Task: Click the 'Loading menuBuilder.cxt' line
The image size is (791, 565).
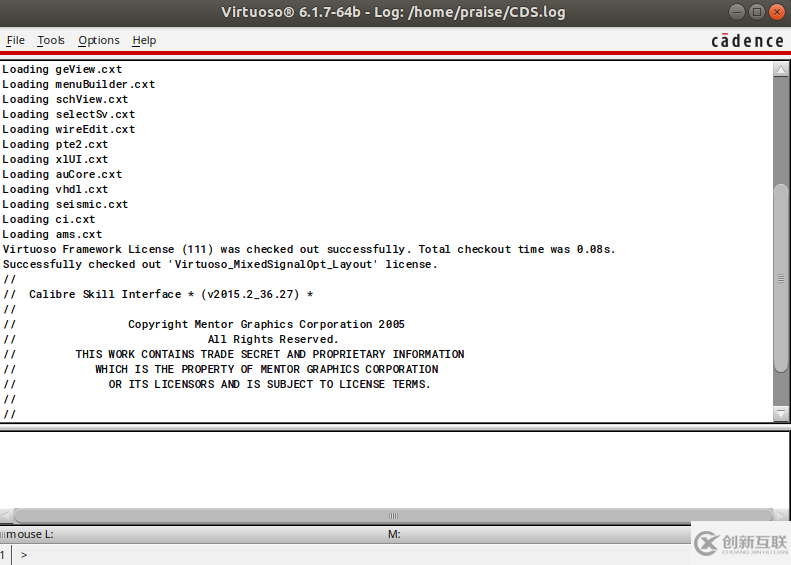Action: click(78, 84)
